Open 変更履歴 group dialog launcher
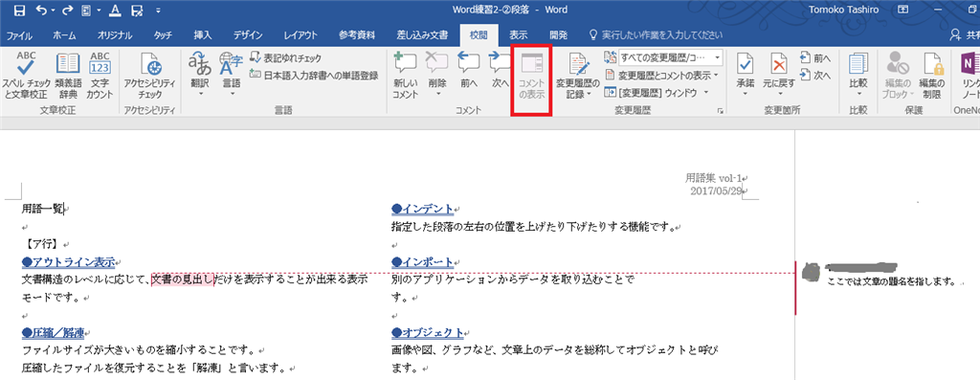 point(721,111)
